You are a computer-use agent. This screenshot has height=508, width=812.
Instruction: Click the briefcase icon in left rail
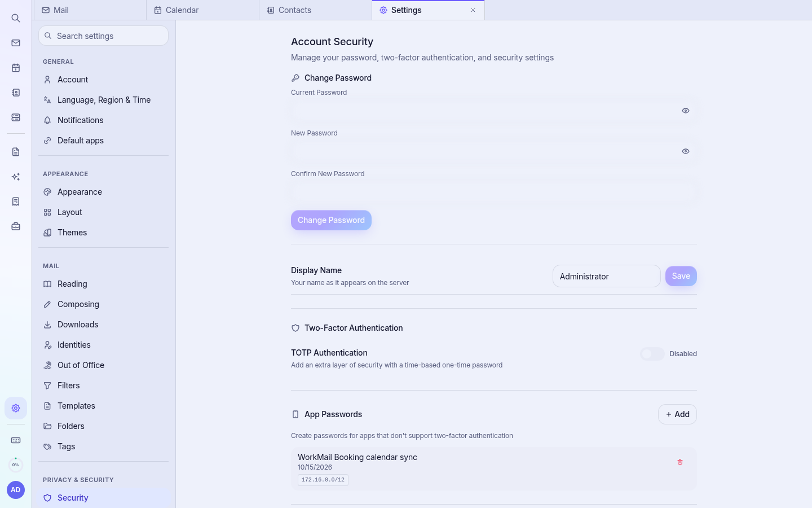16,226
